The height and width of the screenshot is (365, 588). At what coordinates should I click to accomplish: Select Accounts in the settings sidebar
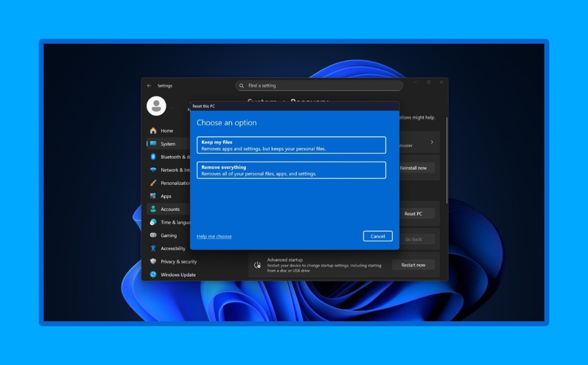coord(170,209)
